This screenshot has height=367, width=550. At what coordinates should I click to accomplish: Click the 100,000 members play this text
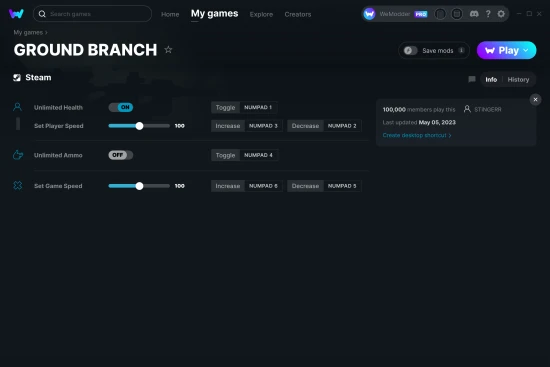pos(419,109)
